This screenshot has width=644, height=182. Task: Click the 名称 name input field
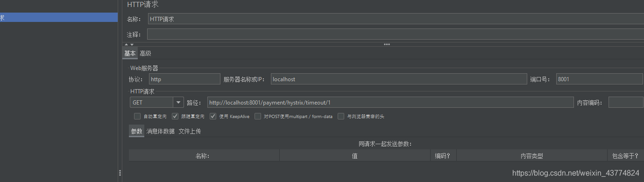click(396, 19)
